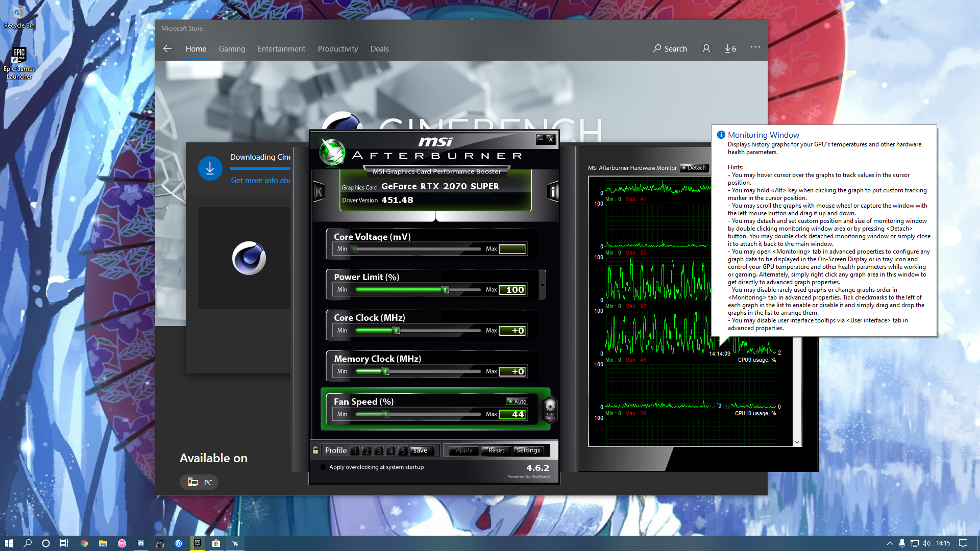Open Cortana from the taskbar
Image resolution: width=980 pixels, height=551 pixels.
click(x=46, y=543)
